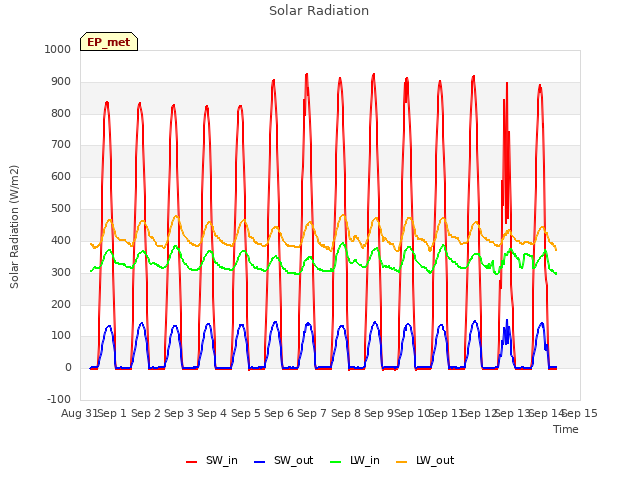
Task: Toggle the SW_out legend entry
Action: (x=284, y=460)
